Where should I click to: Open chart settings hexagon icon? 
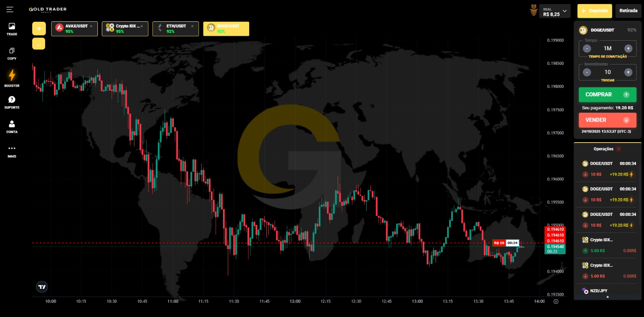pos(556,301)
